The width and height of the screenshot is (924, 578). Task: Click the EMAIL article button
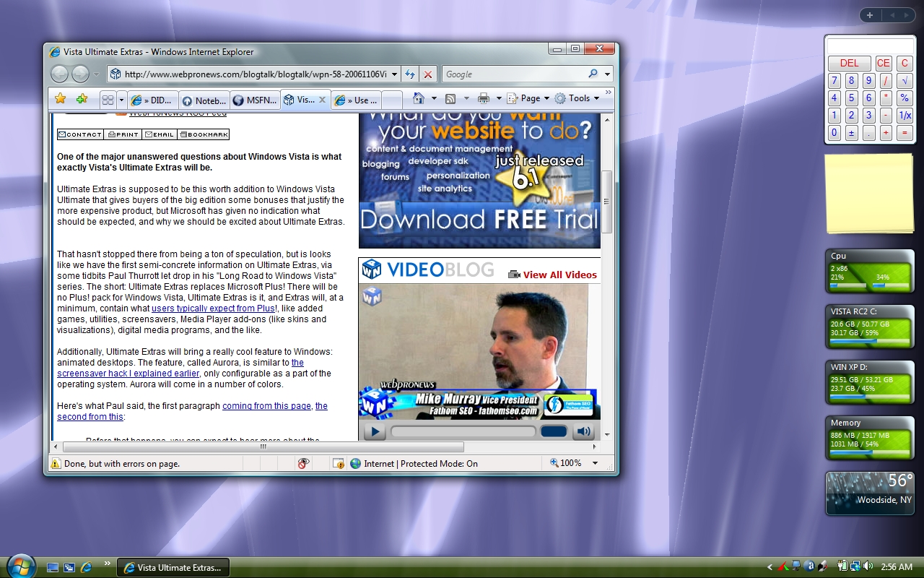coord(160,134)
